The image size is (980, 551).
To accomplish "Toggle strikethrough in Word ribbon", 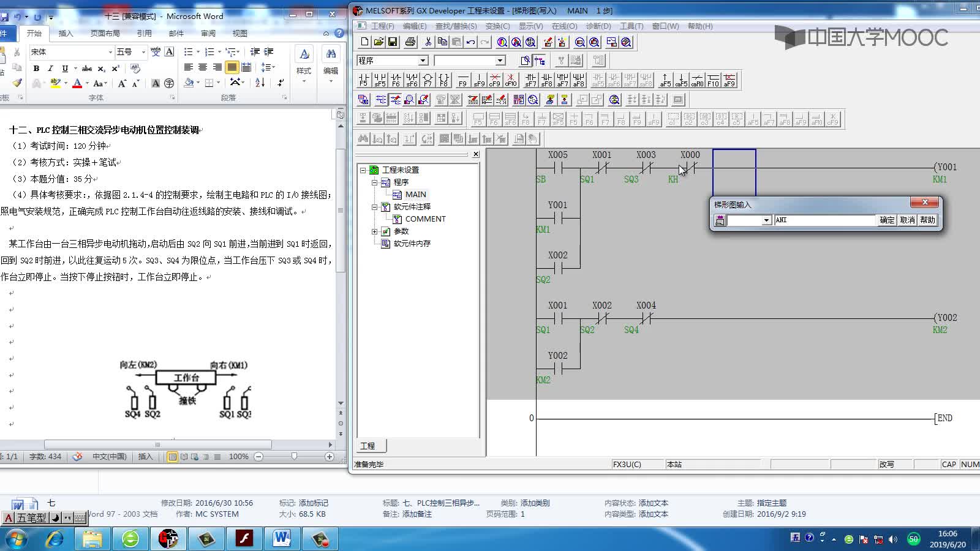I will 87,68.
